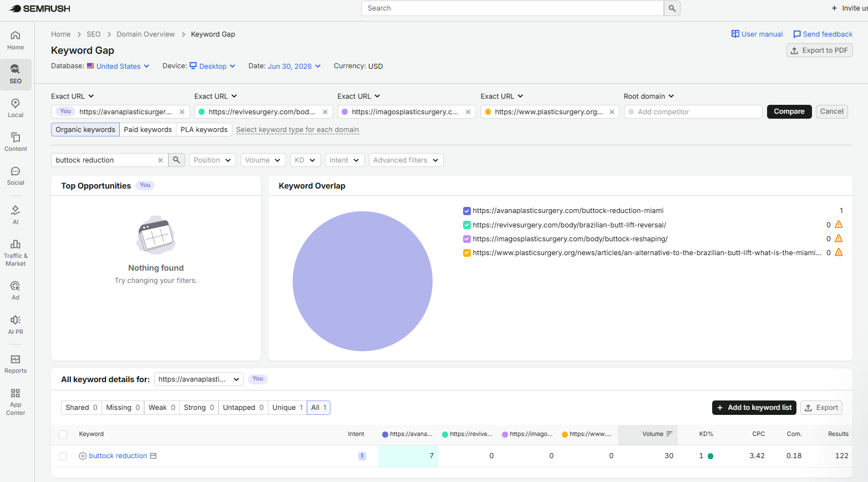Select the Paid keywords tab

(x=148, y=129)
